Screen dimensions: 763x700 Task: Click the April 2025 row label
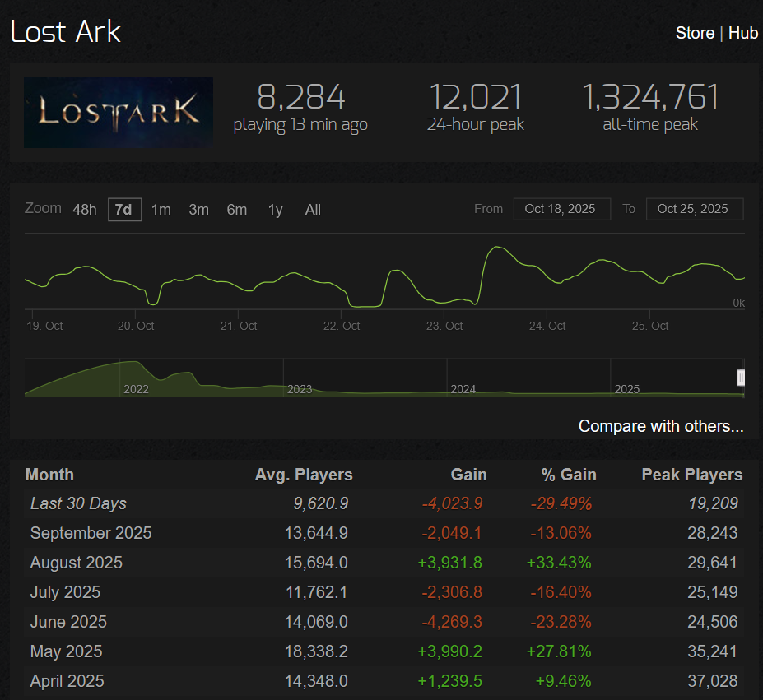67,681
